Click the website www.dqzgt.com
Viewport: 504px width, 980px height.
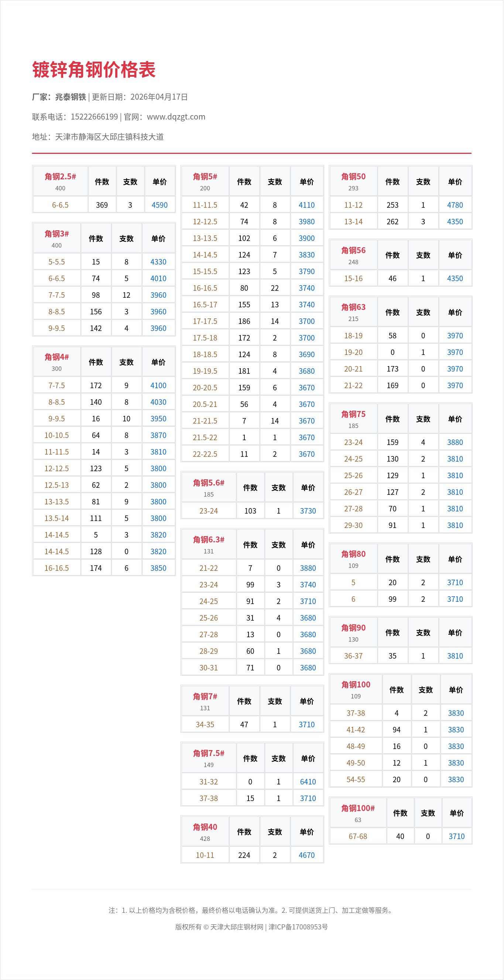point(176,117)
